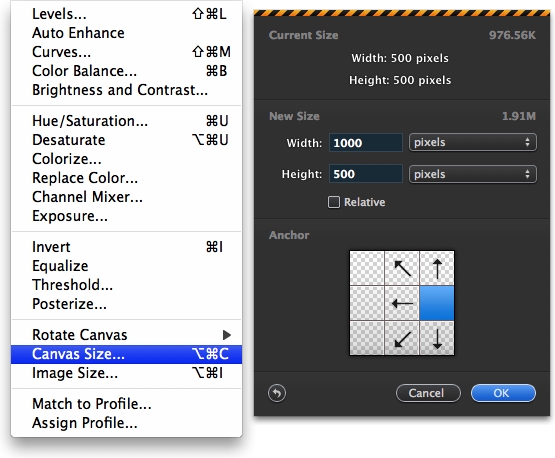Click the highlighted Canvas Size... item
This screenshot has width=555, height=458.
(x=127, y=354)
